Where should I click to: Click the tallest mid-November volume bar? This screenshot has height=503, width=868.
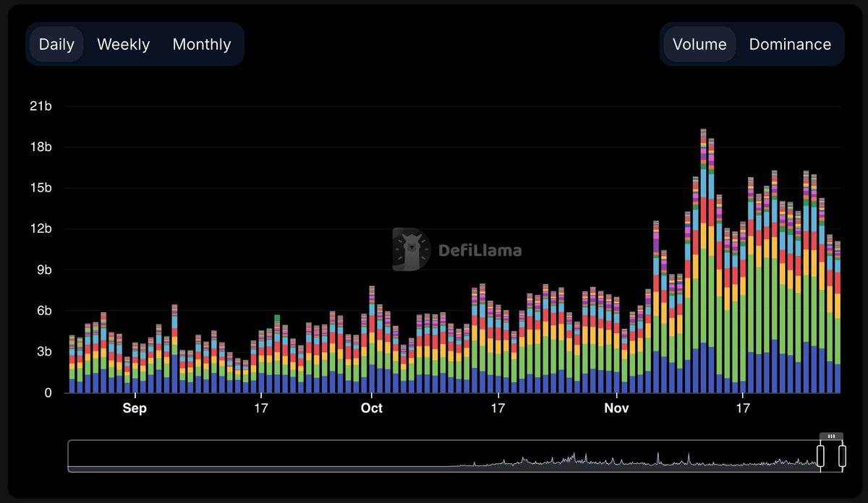pos(703,261)
